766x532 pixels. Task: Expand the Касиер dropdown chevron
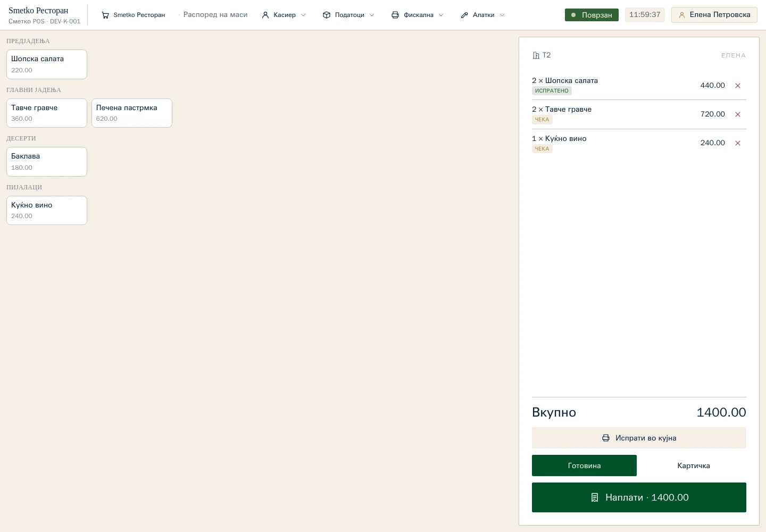click(x=303, y=15)
